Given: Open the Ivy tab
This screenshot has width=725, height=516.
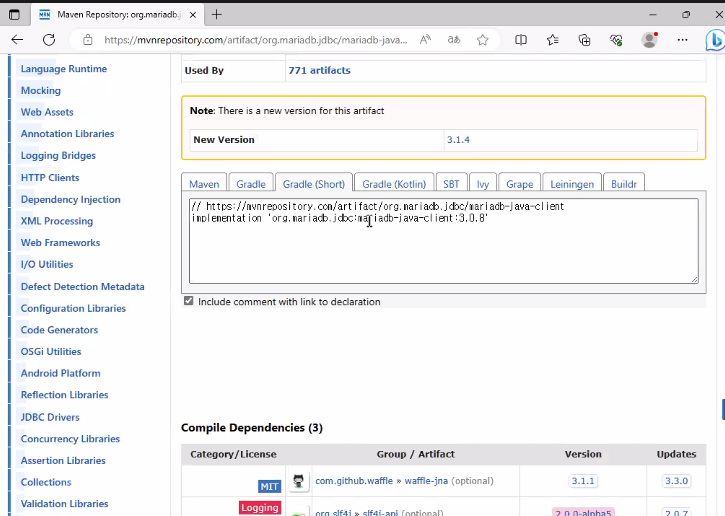Looking at the screenshot, I should click(483, 184).
